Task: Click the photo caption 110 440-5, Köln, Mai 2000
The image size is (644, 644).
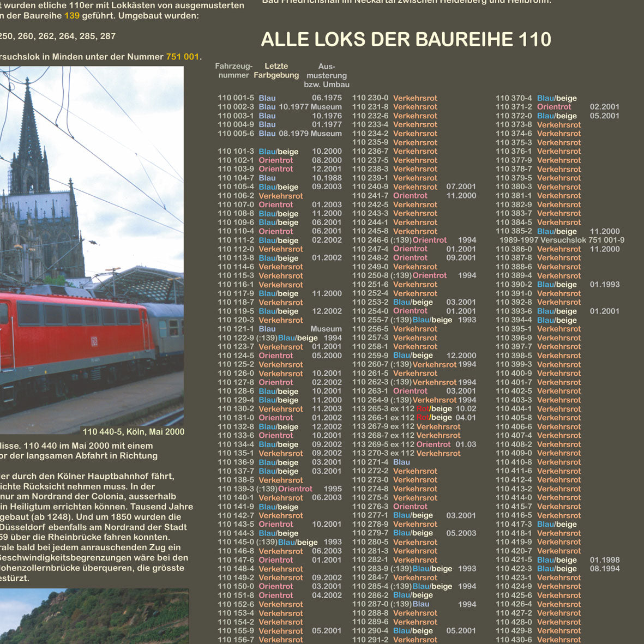Action: click(134, 432)
